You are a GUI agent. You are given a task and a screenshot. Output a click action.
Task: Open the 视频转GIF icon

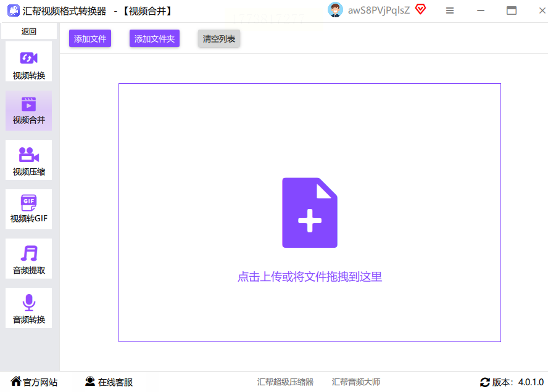pyautogui.click(x=28, y=202)
